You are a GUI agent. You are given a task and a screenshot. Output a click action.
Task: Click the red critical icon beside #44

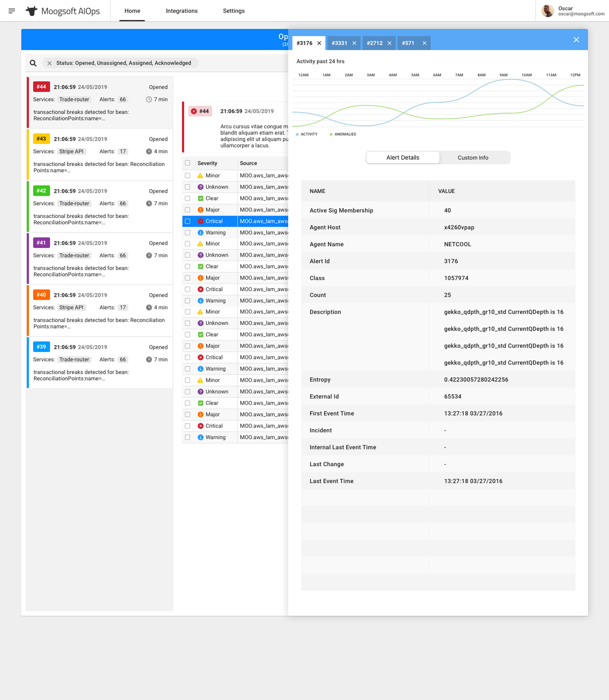point(194,111)
